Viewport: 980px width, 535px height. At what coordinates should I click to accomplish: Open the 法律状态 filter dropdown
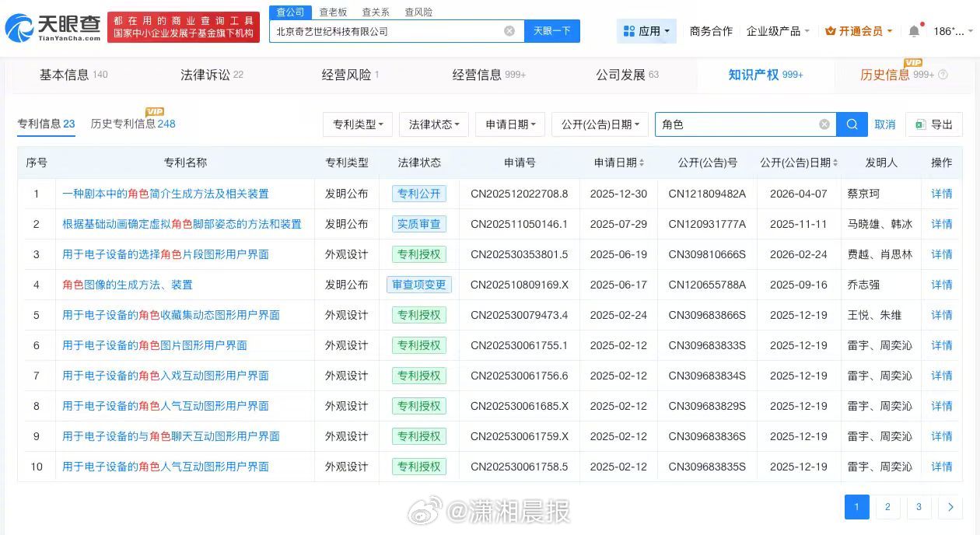[x=433, y=124]
